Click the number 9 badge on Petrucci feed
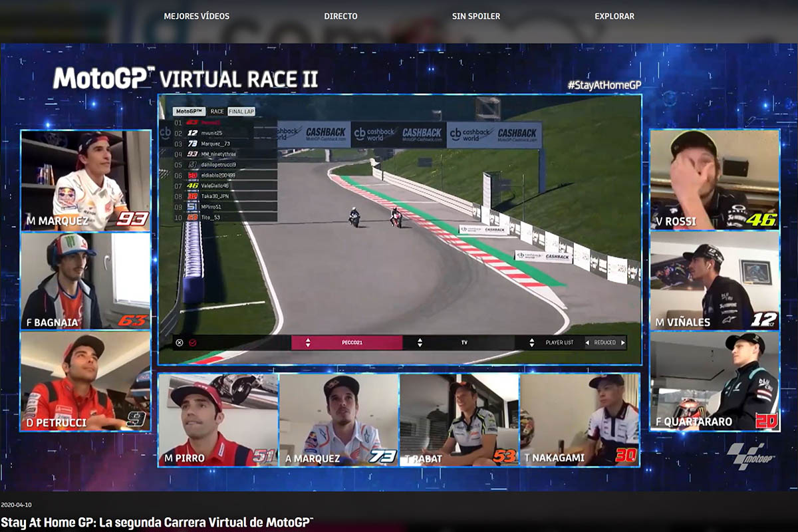798x532 pixels. (x=136, y=420)
